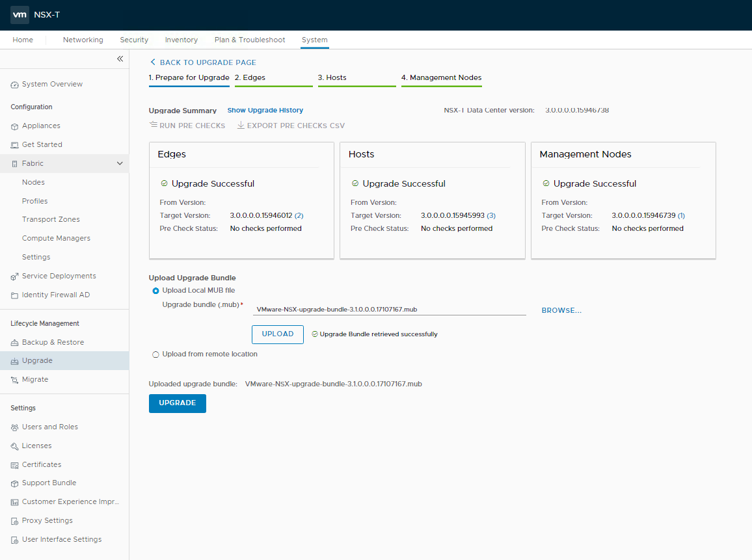The image size is (752, 560).
Task: Go to step 2 Edges
Action: coord(250,77)
